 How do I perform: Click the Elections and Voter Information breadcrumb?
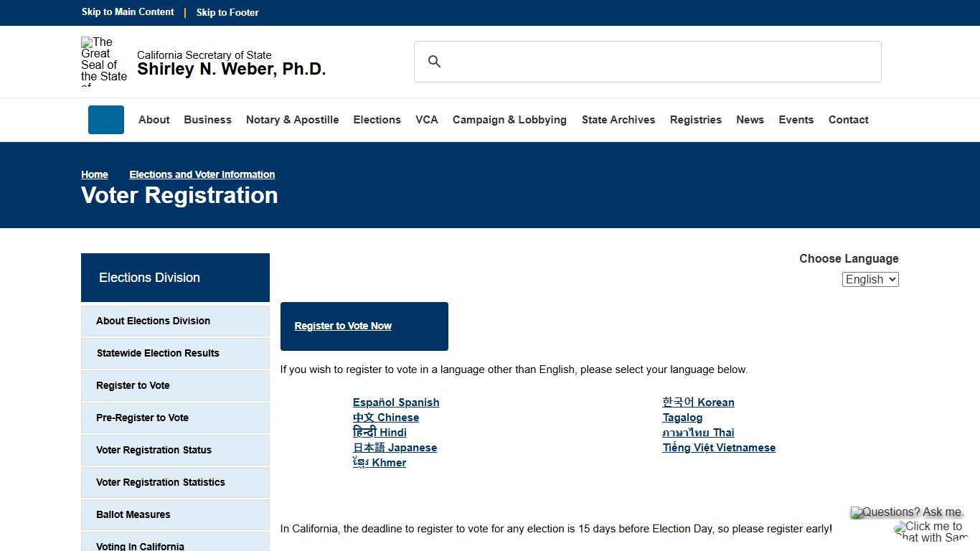coord(202,174)
